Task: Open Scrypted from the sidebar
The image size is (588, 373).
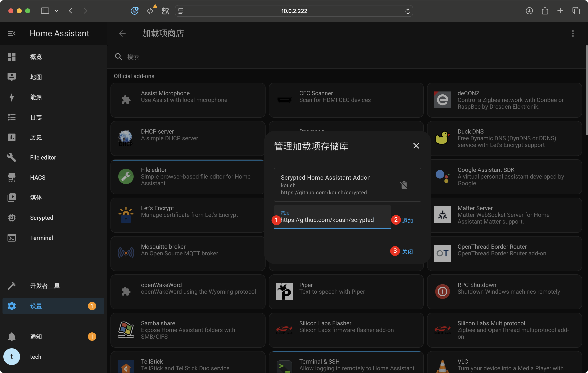Action: click(x=53, y=218)
